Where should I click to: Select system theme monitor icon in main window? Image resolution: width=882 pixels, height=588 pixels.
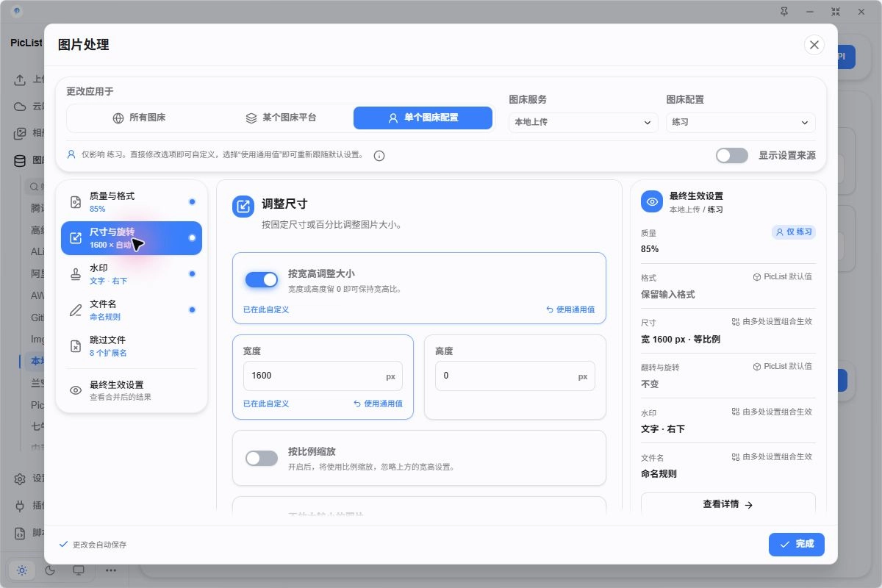point(79,570)
